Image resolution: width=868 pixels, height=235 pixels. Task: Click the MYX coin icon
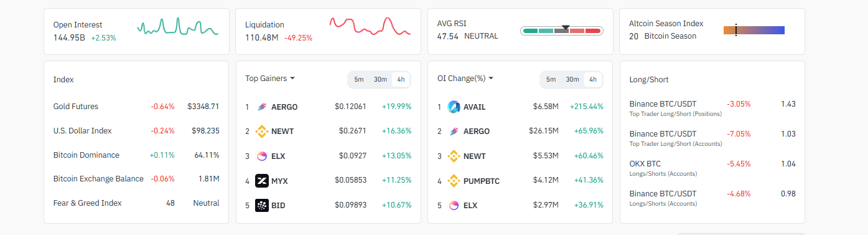click(261, 181)
